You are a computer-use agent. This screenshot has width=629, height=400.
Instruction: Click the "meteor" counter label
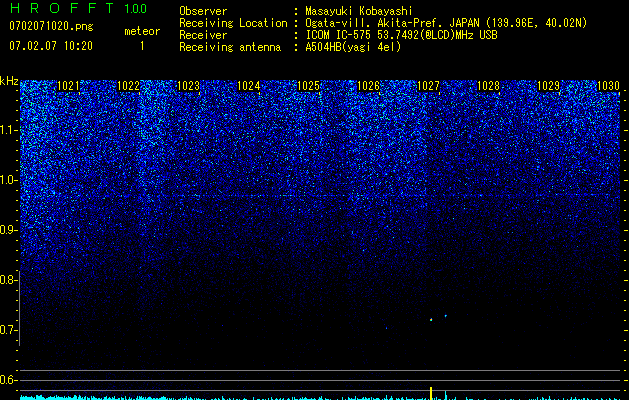142,31
